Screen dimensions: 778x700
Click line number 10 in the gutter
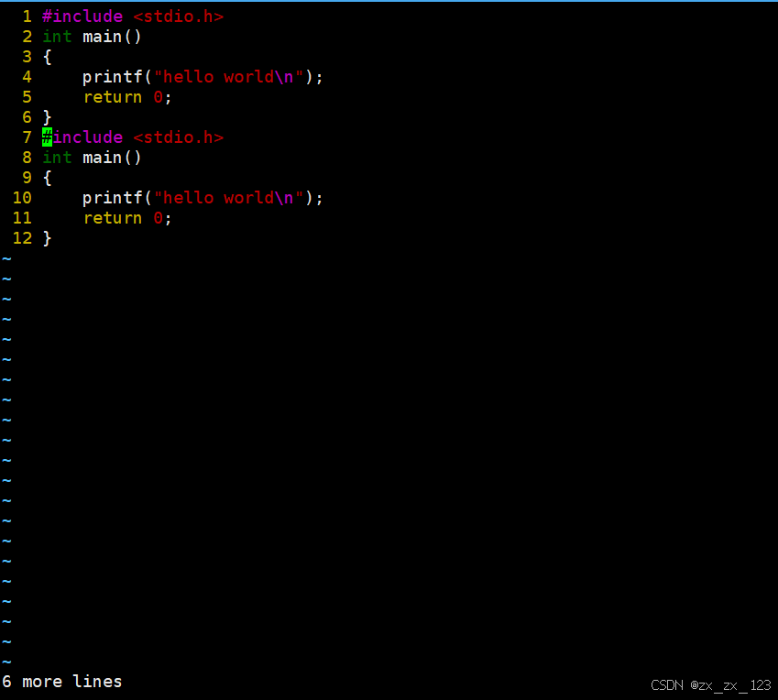click(x=22, y=198)
